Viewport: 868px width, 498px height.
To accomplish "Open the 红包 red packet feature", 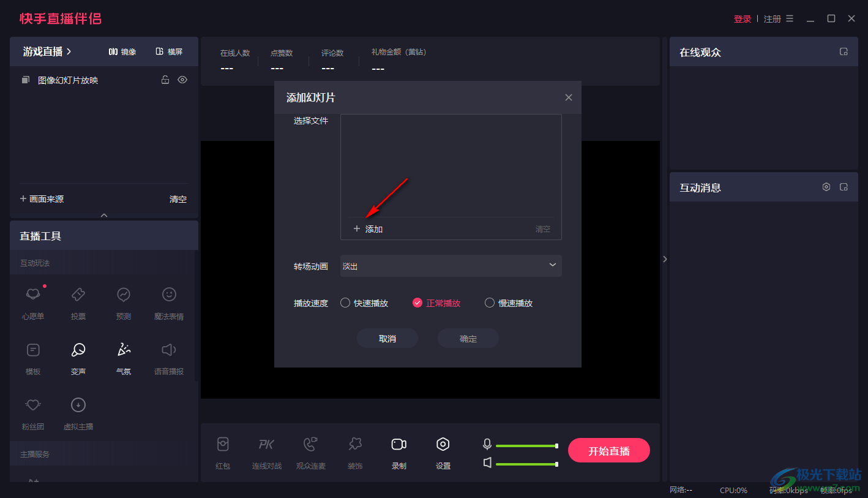I will click(x=223, y=453).
